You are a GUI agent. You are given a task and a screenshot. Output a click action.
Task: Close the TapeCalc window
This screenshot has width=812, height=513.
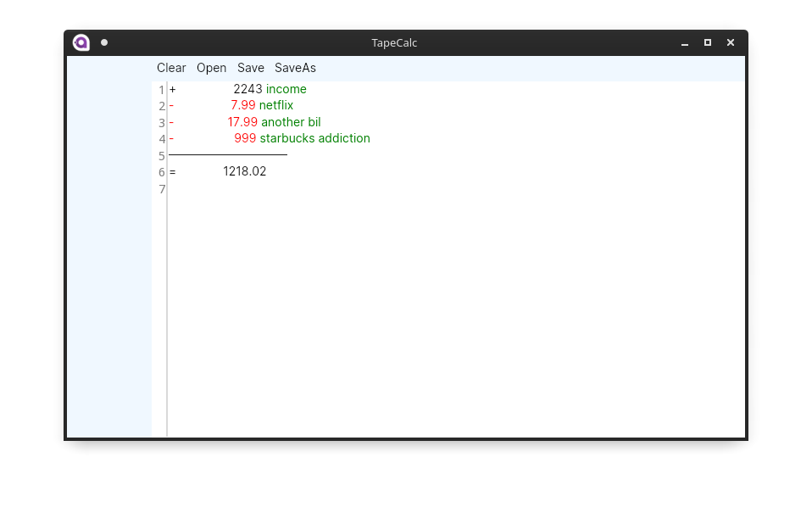(730, 42)
